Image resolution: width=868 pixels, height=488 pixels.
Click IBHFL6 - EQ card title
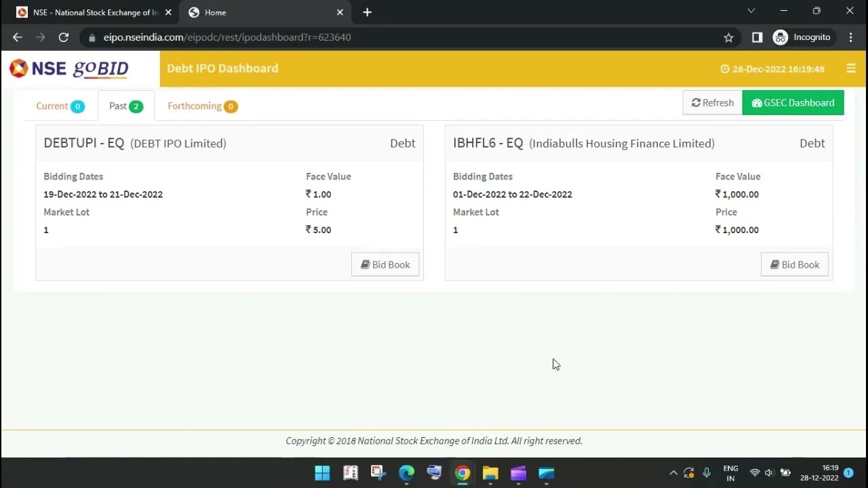[x=488, y=143]
